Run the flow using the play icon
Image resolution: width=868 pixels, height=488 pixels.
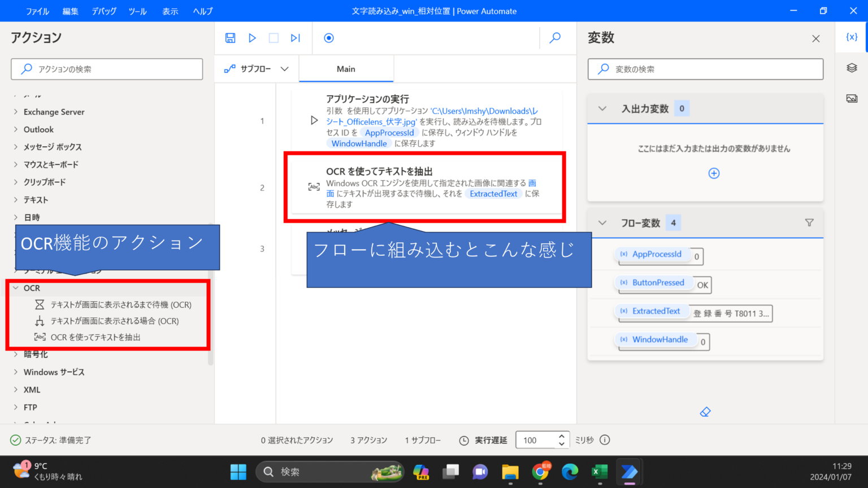click(252, 38)
